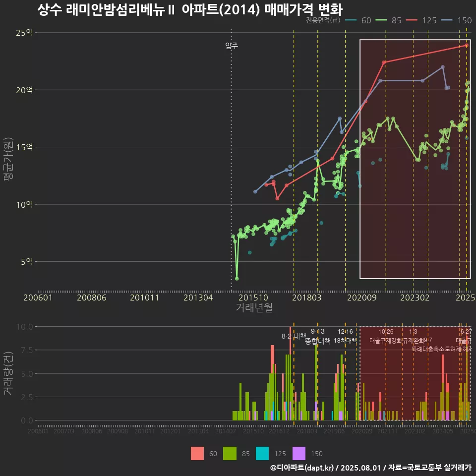Click the purple 150 swatch in bottom legend
The width and height of the screenshot is (476, 476).
coord(299,453)
